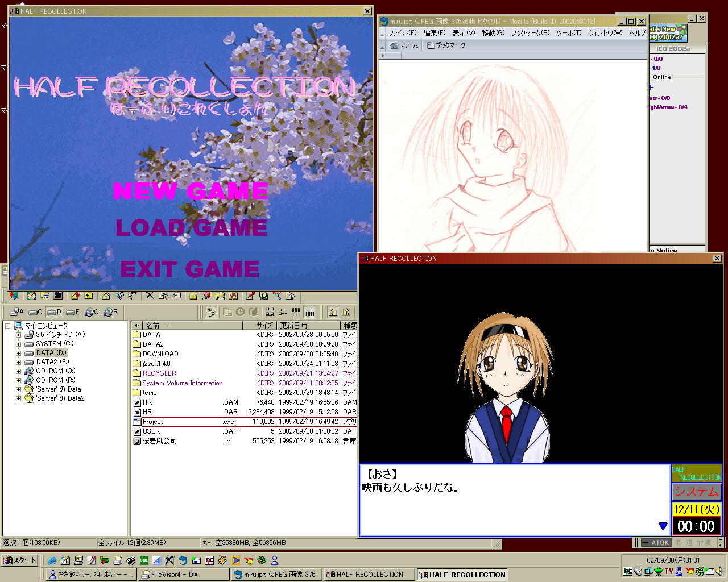Click the up-folder icon in FileVisor toolbar
This screenshot has width=728, height=582.
click(x=89, y=296)
